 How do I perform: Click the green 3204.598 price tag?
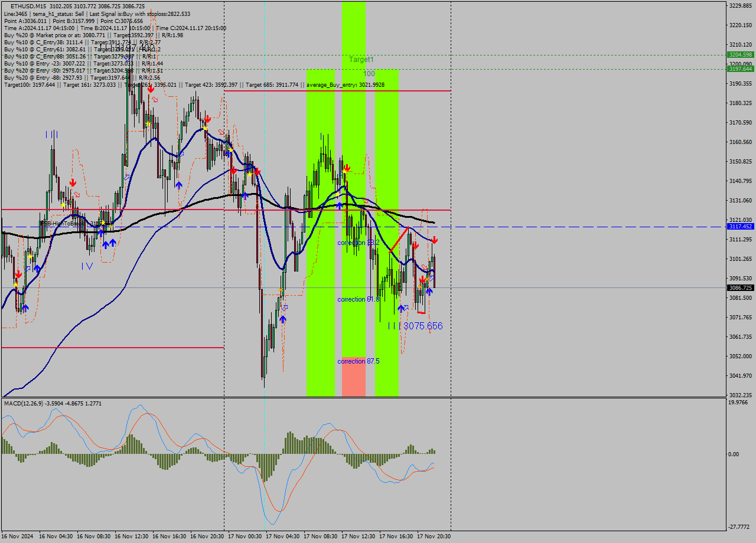(740, 54)
